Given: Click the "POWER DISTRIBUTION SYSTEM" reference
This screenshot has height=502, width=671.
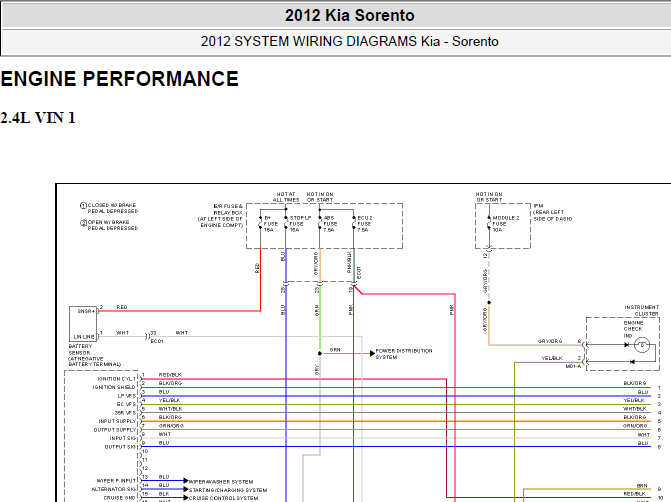Looking at the screenshot, I should click(x=404, y=353).
